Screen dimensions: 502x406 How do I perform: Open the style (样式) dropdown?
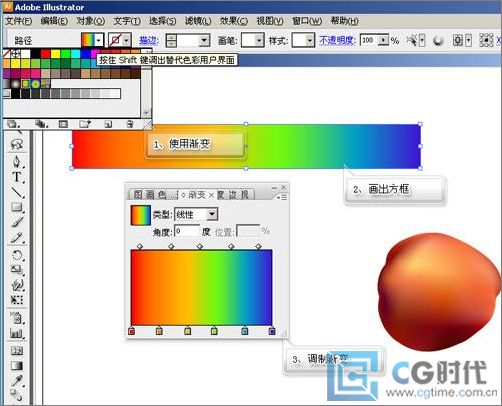310,41
